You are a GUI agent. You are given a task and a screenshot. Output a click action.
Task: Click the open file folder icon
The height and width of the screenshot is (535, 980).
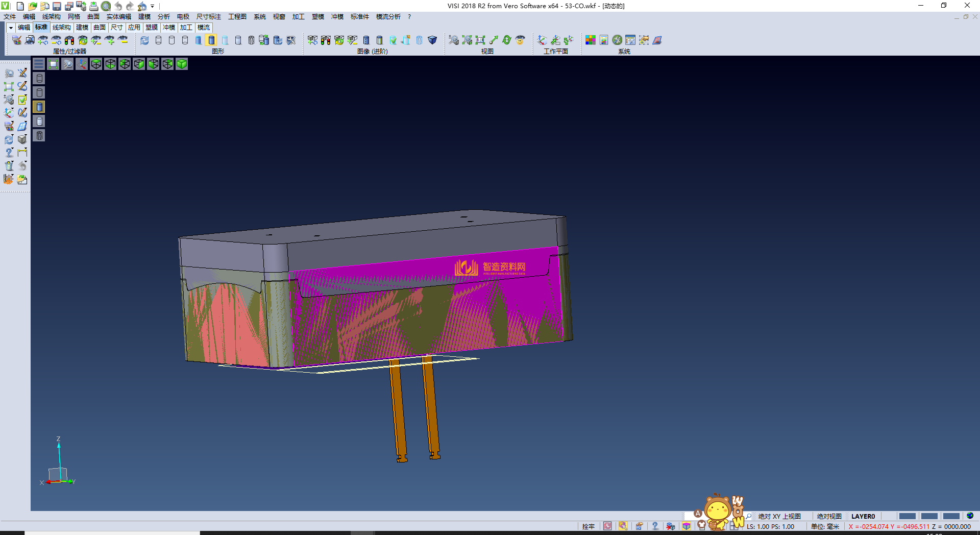coord(32,6)
